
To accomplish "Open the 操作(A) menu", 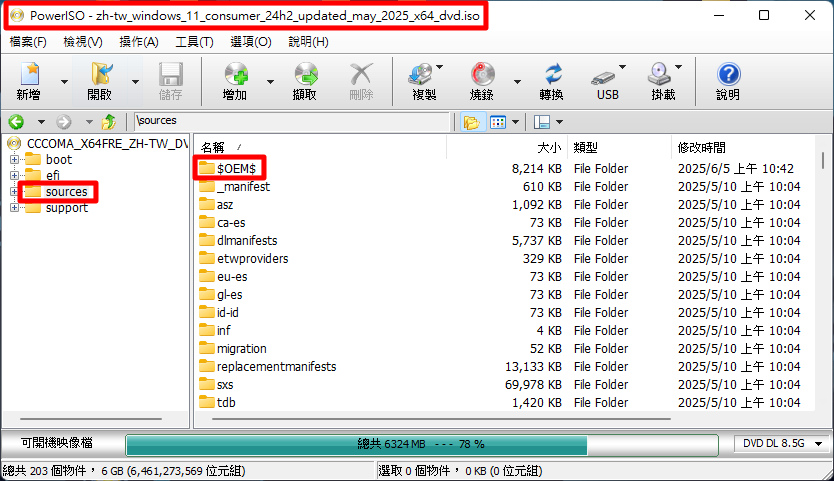I will point(139,42).
